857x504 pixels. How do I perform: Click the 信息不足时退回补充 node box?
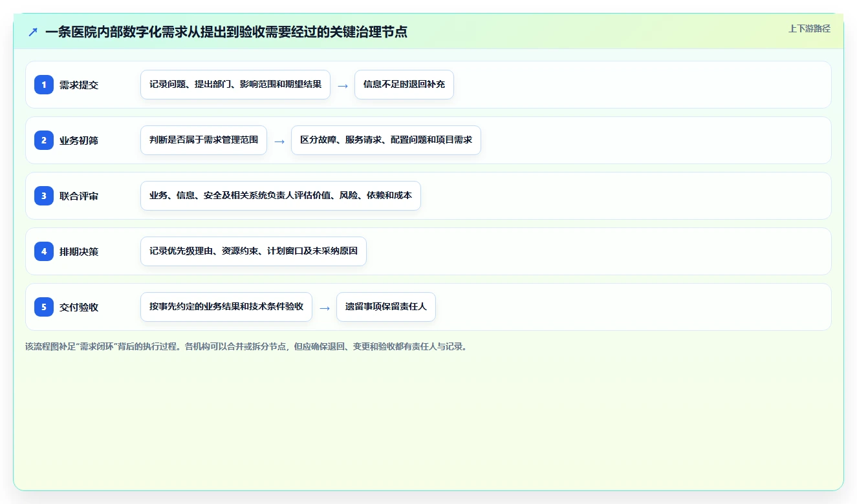[404, 85]
